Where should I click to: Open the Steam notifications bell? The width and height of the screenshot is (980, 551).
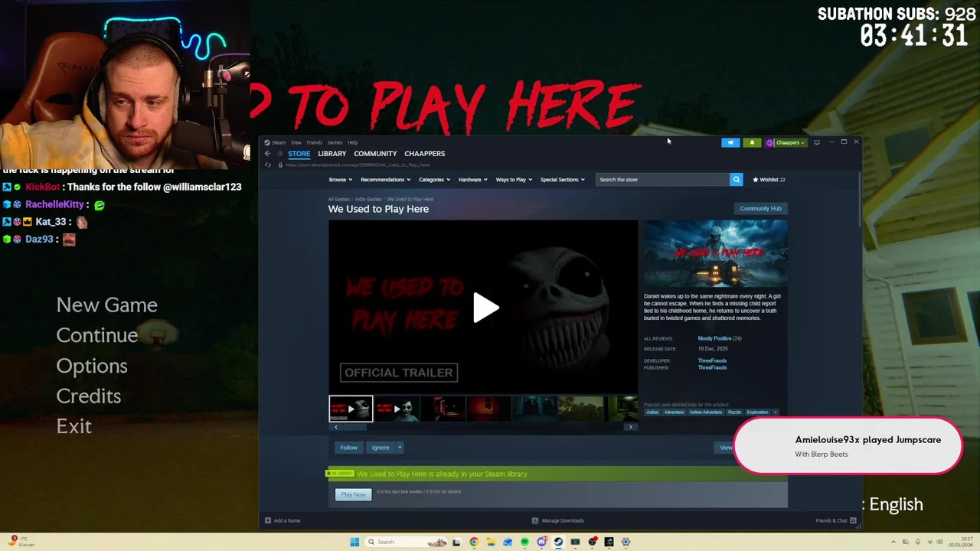point(752,142)
